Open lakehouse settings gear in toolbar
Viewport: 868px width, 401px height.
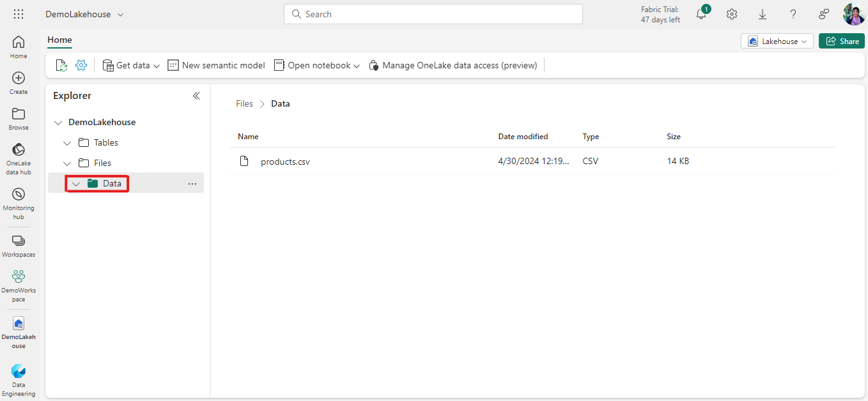(x=81, y=65)
